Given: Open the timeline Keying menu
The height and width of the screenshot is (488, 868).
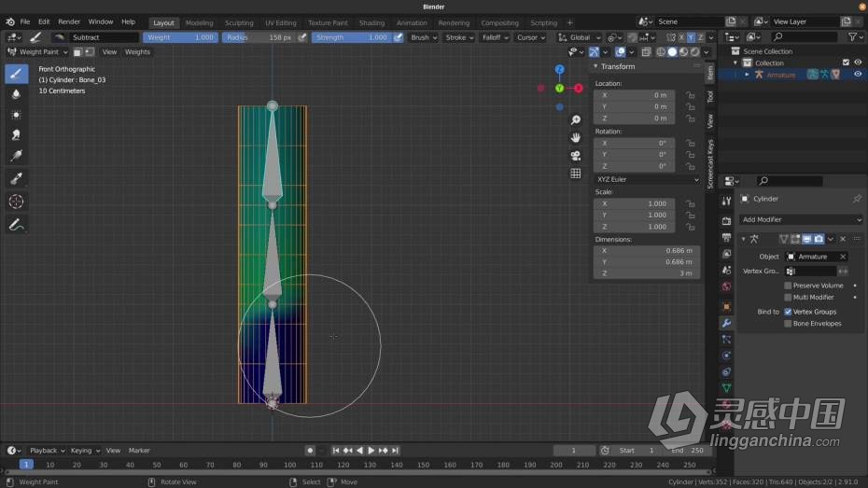Looking at the screenshot, I should [x=85, y=451].
